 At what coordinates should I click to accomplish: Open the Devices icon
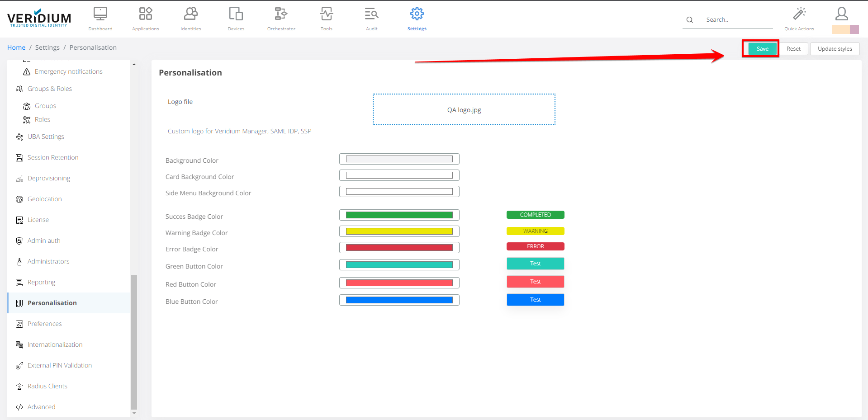(236, 14)
